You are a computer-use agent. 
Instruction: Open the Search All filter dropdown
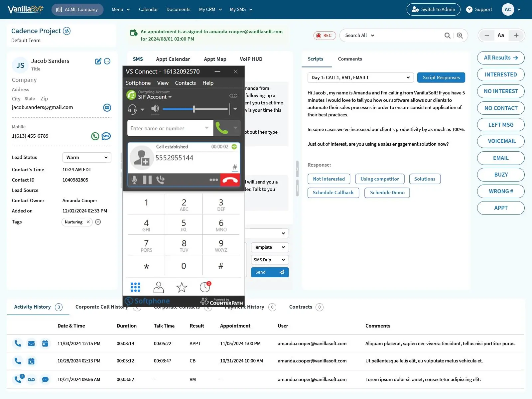pos(360,36)
